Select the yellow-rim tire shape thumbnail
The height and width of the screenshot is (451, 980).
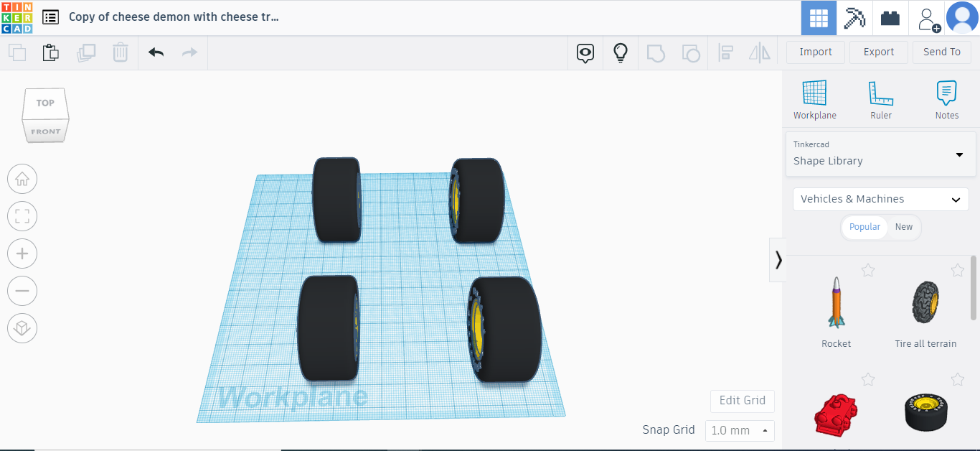[925, 412]
